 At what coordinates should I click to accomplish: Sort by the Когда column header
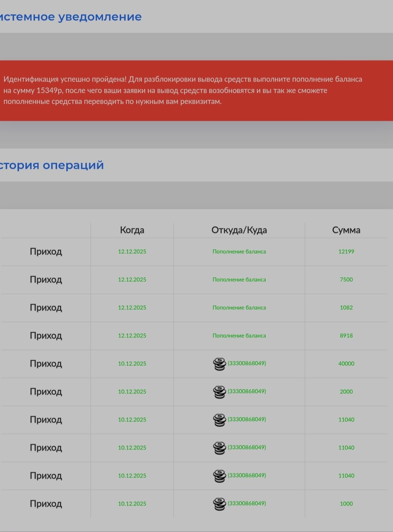point(132,230)
